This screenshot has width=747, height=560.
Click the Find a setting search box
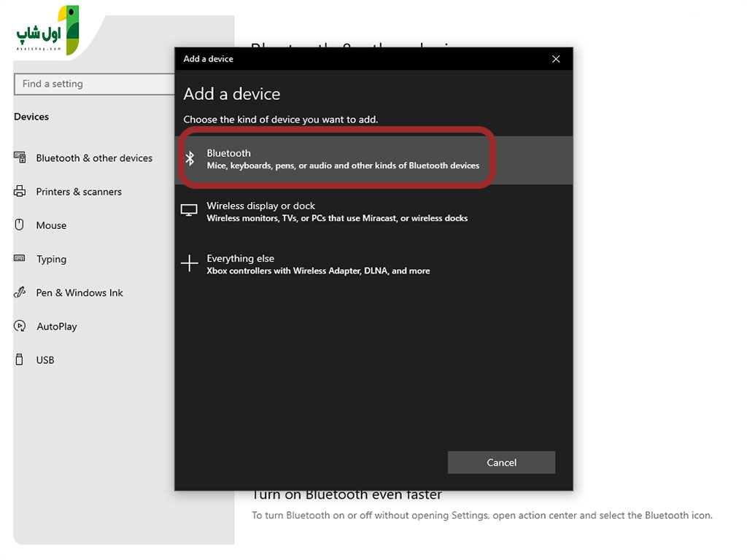[93, 84]
